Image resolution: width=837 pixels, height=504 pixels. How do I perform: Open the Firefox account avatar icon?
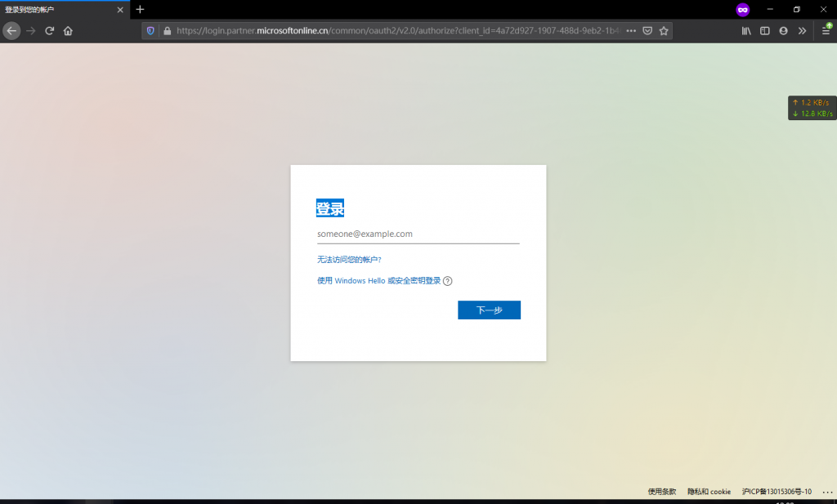coord(783,31)
